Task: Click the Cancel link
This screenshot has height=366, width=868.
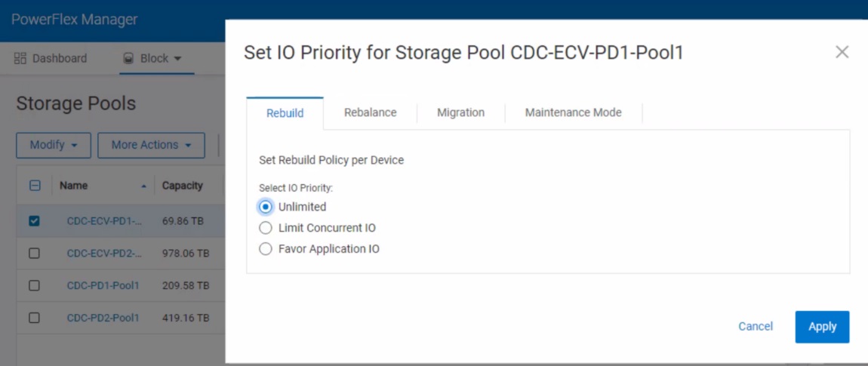Action: pos(756,327)
